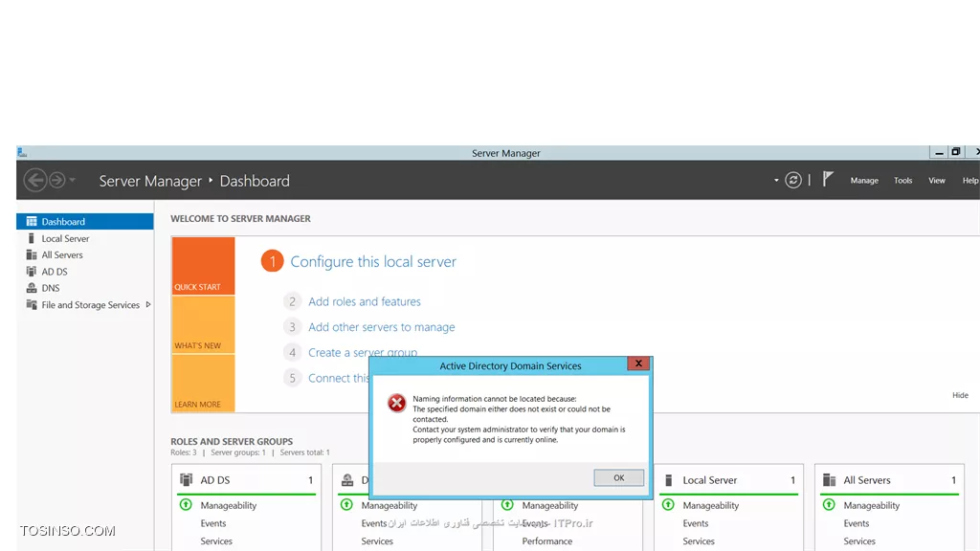Open the View menu
Viewport: 980px width, 551px height.
[x=936, y=181]
